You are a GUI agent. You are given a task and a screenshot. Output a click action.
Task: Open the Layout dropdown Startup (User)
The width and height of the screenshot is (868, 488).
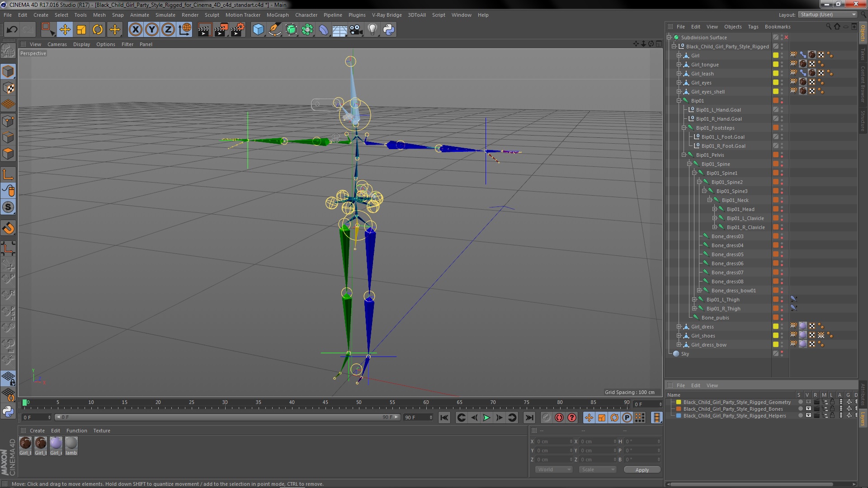tap(827, 15)
